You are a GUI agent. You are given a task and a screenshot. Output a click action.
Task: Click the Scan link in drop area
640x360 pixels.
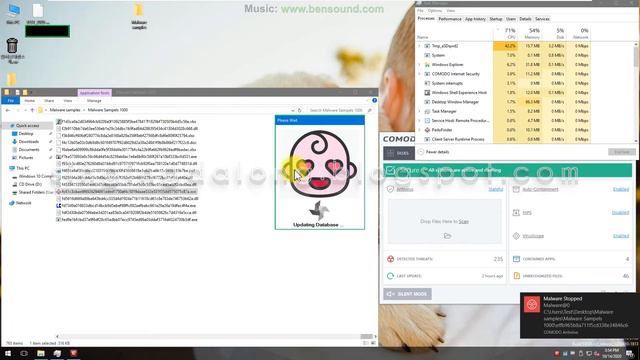[464, 221]
